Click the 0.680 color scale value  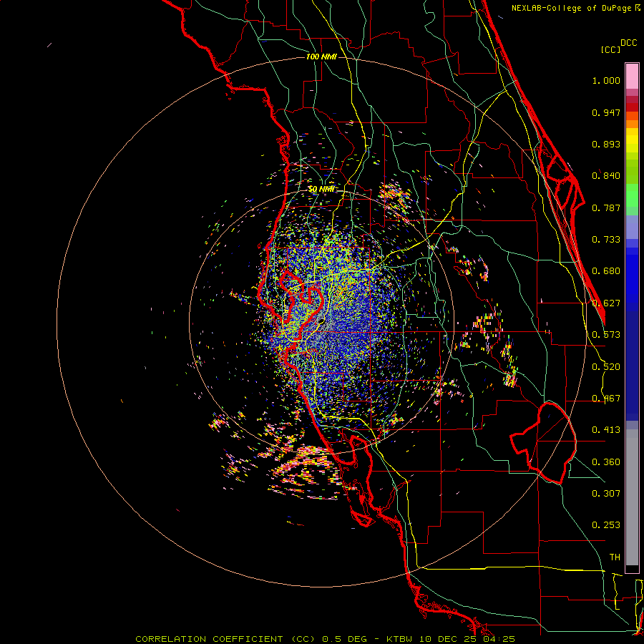[x=606, y=271]
